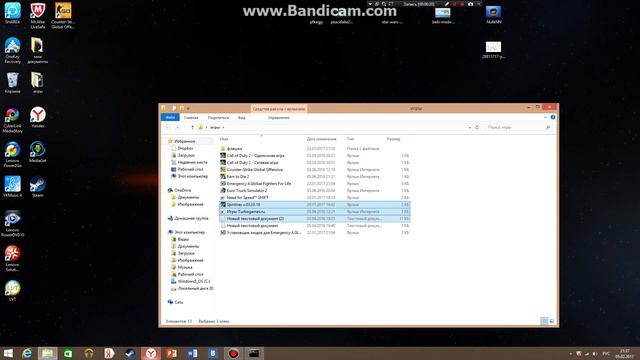
Task: Open the address bar history dropdown
Action: 469,128
